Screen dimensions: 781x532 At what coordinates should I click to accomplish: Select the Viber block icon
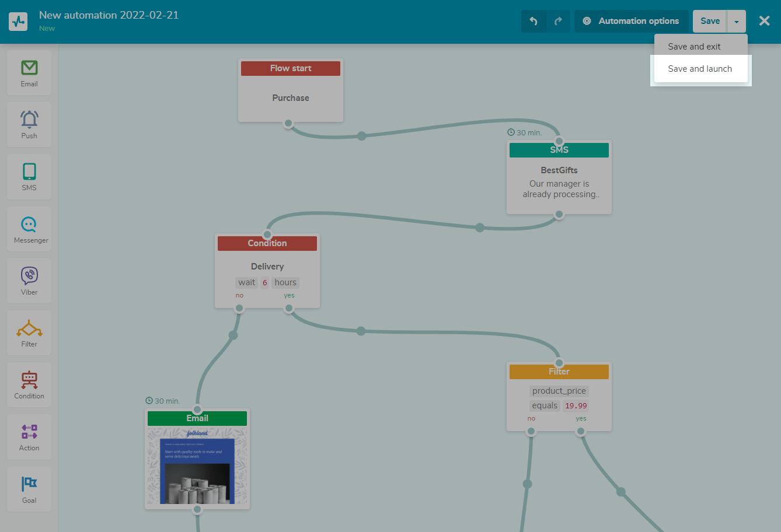(29, 281)
